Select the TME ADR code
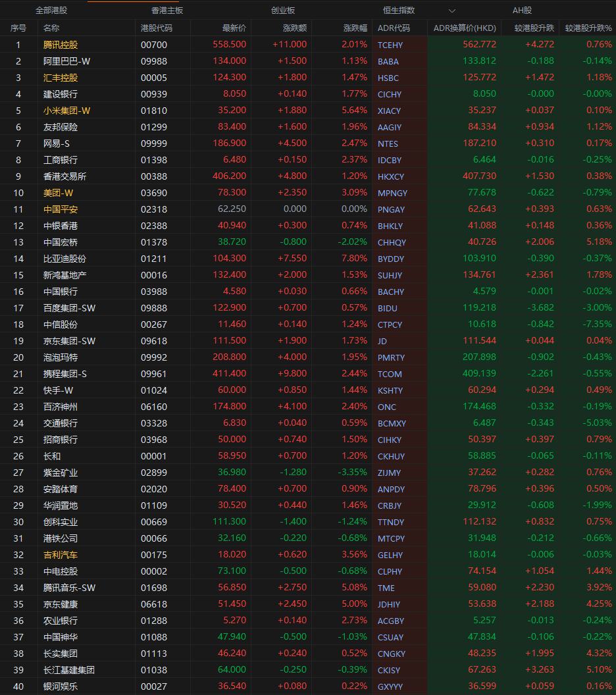616x695 pixels. pyautogui.click(x=386, y=588)
